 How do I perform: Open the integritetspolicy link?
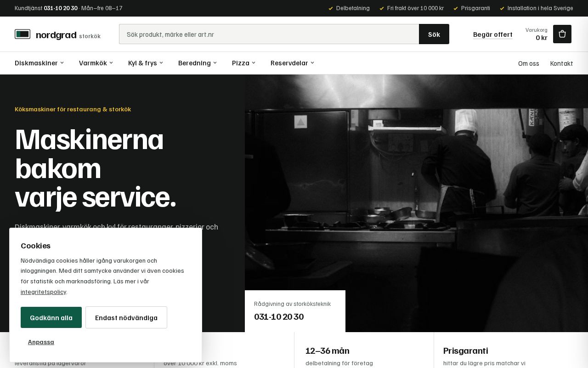(44, 292)
